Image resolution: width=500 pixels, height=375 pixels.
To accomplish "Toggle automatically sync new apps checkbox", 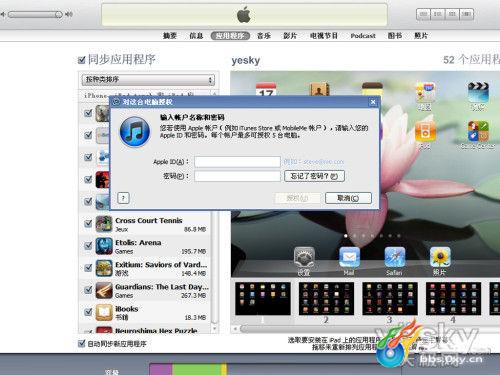I will pyautogui.click(x=81, y=343).
